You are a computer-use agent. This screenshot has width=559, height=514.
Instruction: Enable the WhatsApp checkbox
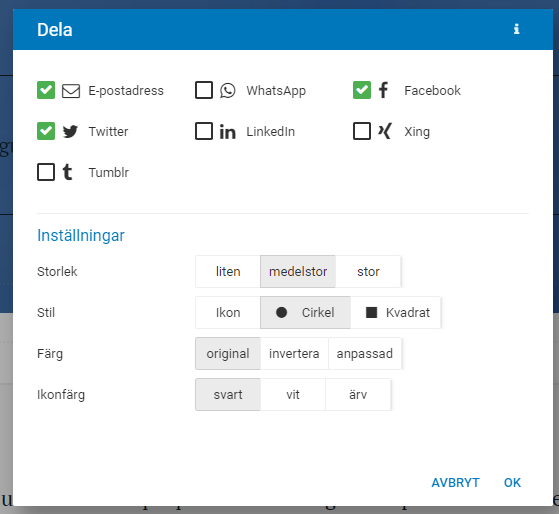click(204, 90)
